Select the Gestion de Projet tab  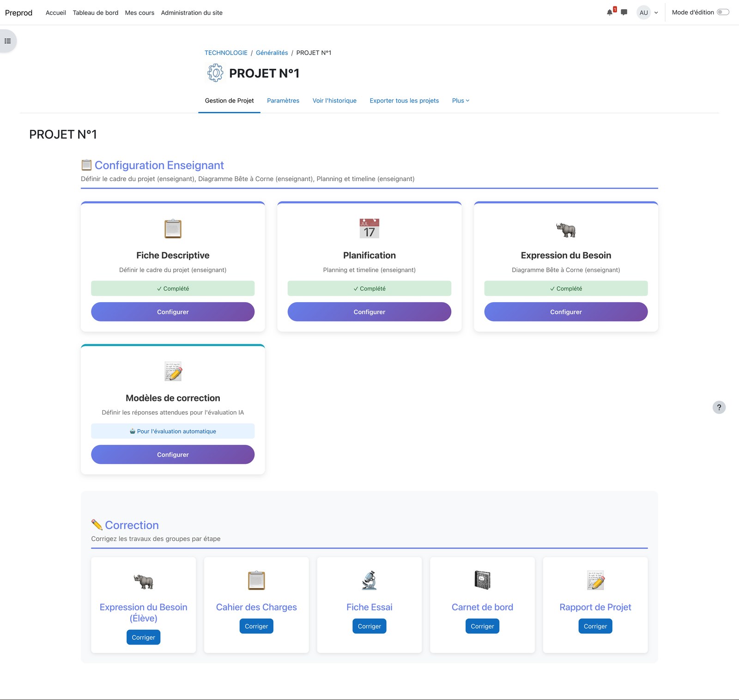229,101
